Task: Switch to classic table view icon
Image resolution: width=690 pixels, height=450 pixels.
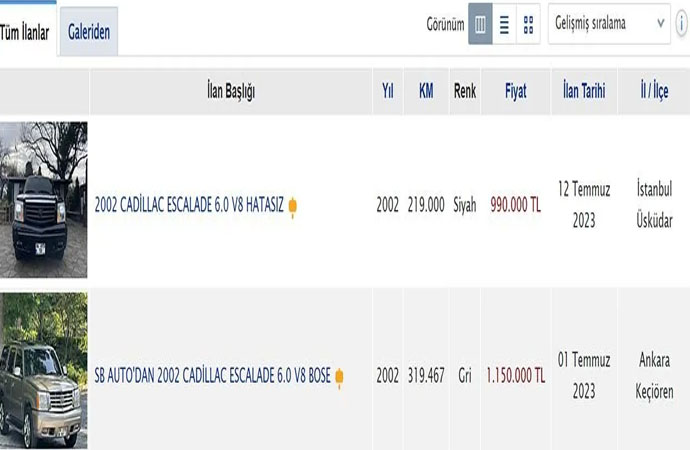Action: 480,24
